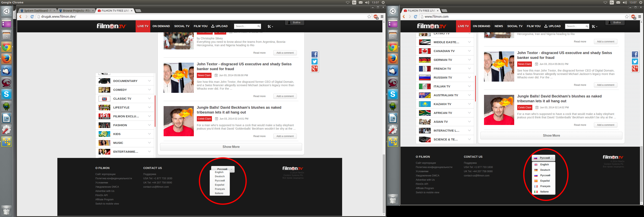644x217 pixels.
Task: Choose Español with flag in the language list
Action: click(545, 181)
